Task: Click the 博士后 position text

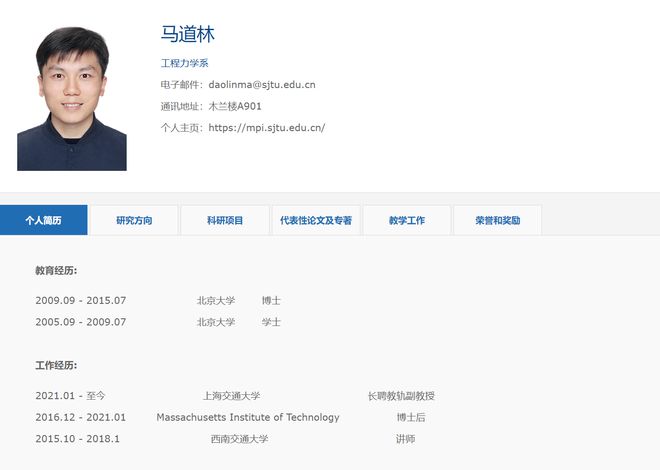Action: point(411,417)
